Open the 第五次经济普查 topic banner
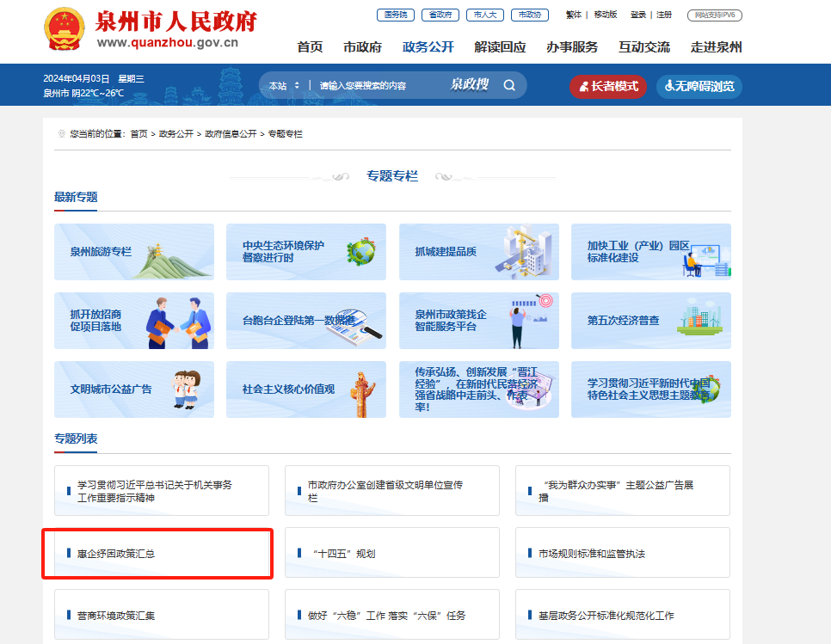Viewport: 831px width, 644px height. pos(650,321)
